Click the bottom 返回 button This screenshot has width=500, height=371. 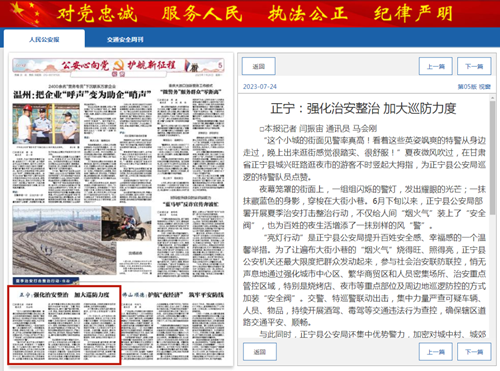[x=260, y=352]
